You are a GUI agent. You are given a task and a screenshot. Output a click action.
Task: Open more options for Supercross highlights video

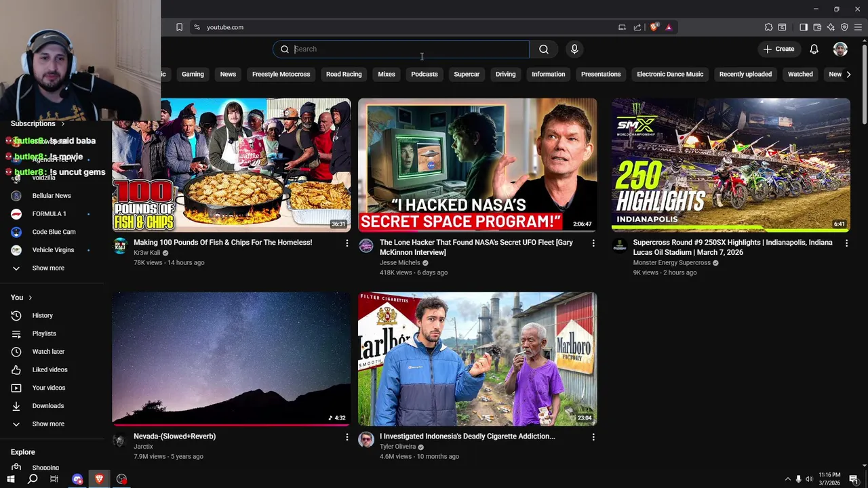(x=846, y=243)
